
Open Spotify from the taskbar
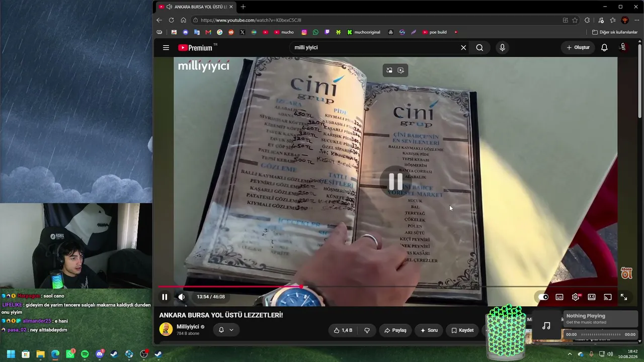click(x=85, y=354)
